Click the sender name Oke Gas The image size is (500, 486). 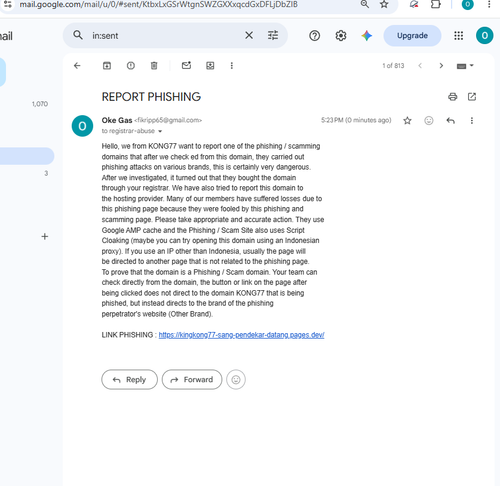click(x=117, y=120)
